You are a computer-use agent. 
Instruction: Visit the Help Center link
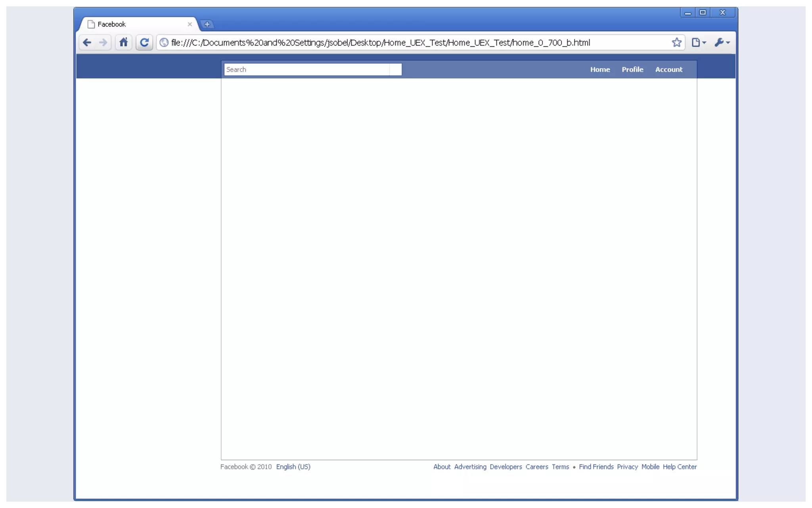[680, 467]
